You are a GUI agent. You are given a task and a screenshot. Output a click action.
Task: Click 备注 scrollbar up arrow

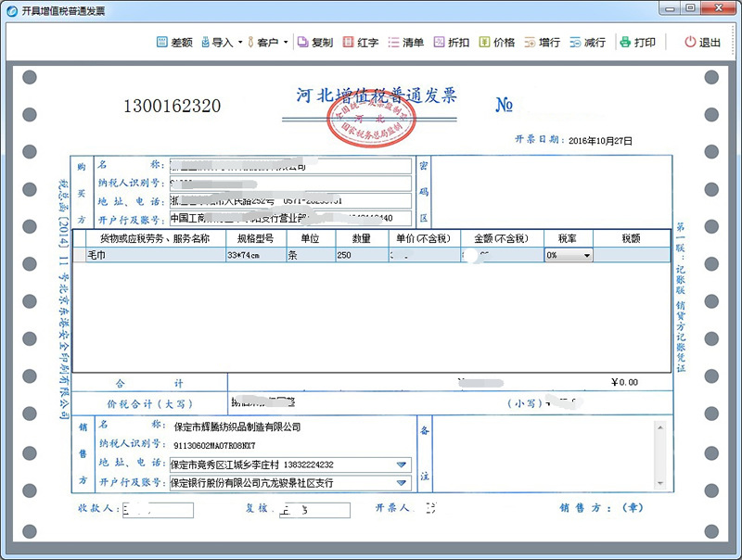click(660, 427)
